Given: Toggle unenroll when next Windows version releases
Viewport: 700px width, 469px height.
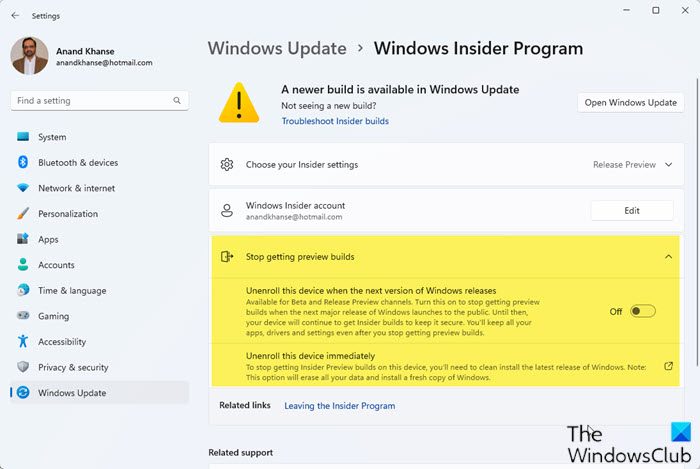Looking at the screenshot, I should tap(642, 311).
